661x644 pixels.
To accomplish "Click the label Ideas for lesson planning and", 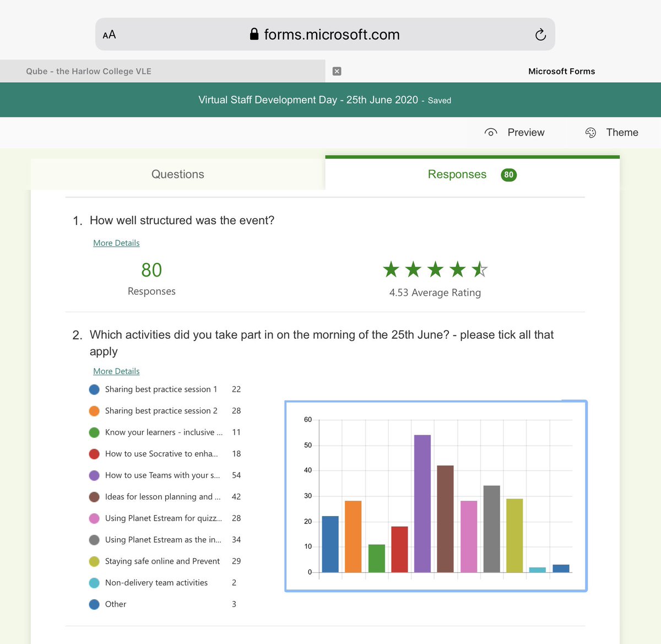I will coord(162,497).
